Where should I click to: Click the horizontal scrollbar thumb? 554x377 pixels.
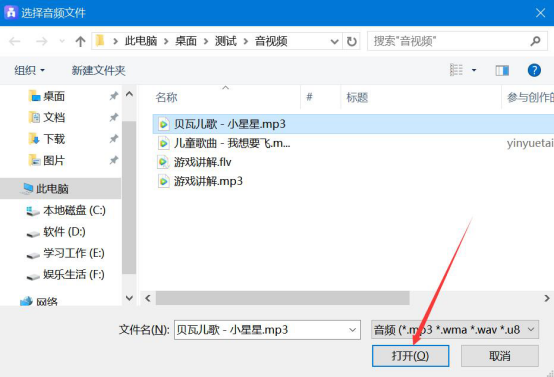coord(283,298)
